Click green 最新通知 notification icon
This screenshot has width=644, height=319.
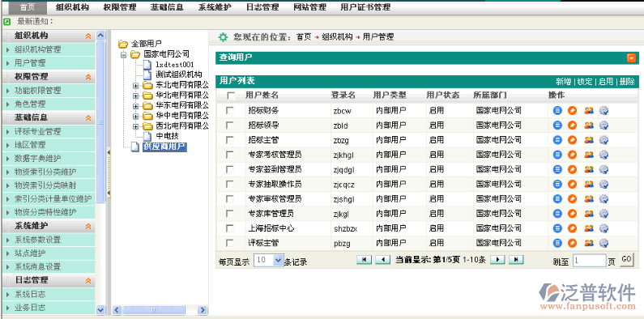tap(7, 21)
